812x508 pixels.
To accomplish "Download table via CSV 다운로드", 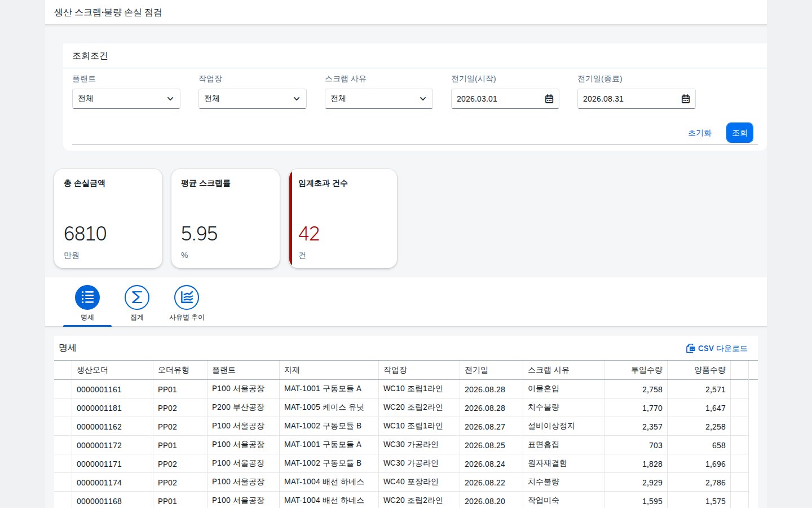I will [x=717, y=348].
